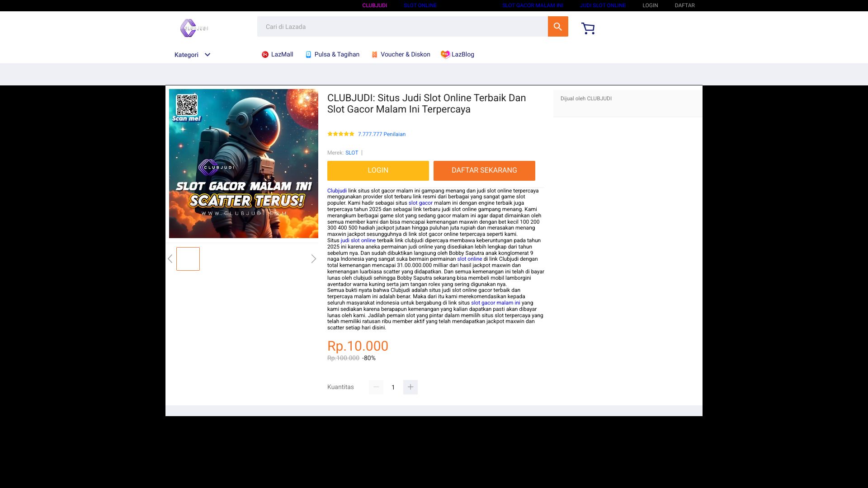
Task: Open the shopping cart icon
Action: click(x=588, y=28)
